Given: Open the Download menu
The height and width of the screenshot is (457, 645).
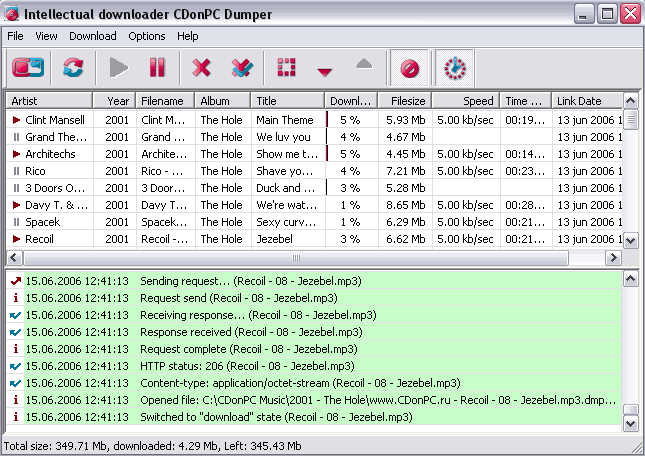Looking at the screenshot, I should (93, 36).
